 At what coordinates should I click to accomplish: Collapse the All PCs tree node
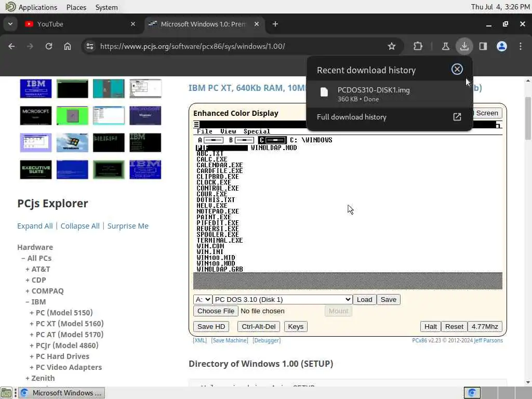(x=37, y=258)
